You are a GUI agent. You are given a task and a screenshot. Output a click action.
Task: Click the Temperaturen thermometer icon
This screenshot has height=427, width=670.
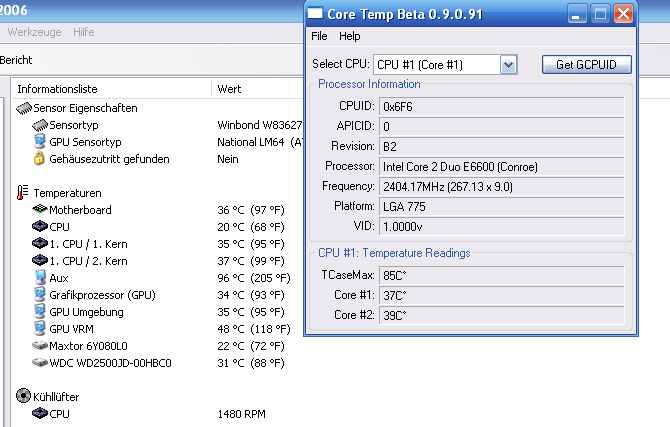(23, 193)
